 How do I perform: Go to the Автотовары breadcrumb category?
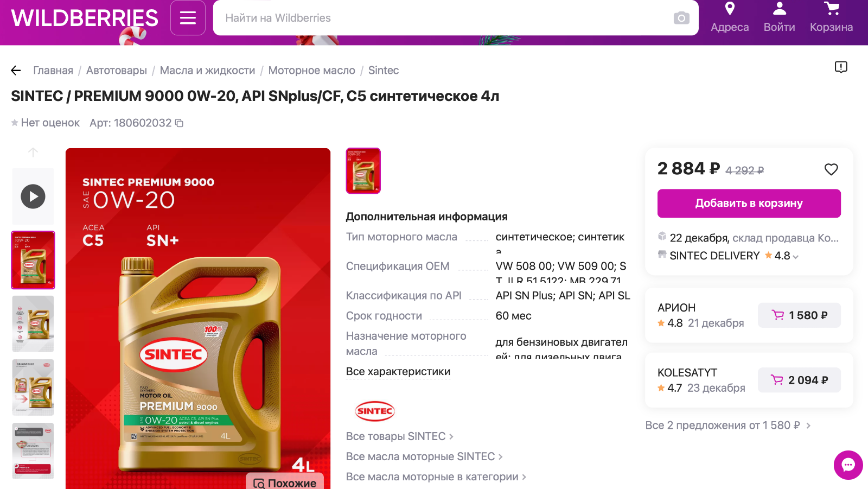tap(117, 71)
